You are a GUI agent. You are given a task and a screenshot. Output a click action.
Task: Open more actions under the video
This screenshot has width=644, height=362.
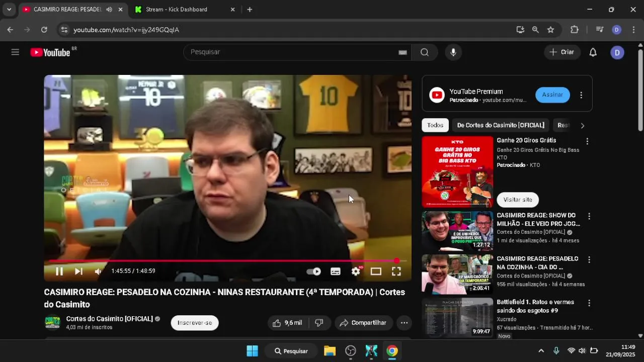coord(404,323)
